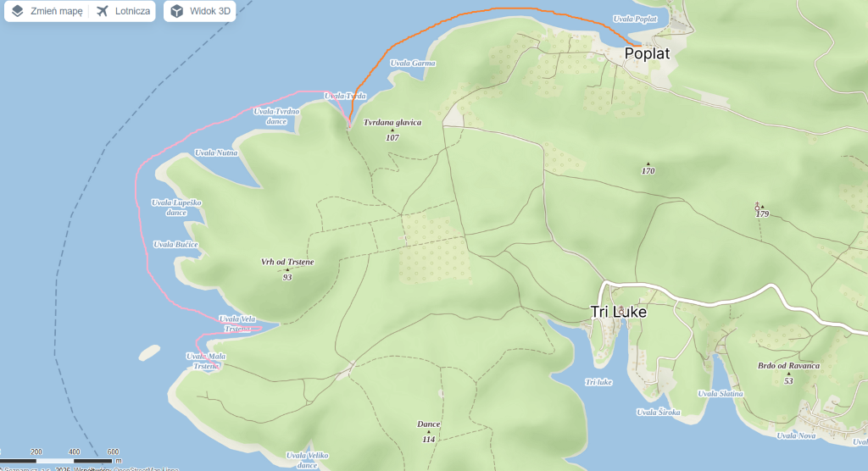Click the church symbol in Tri Luke
This screenshot has height=471, width=868.
[x=621, y=310]
